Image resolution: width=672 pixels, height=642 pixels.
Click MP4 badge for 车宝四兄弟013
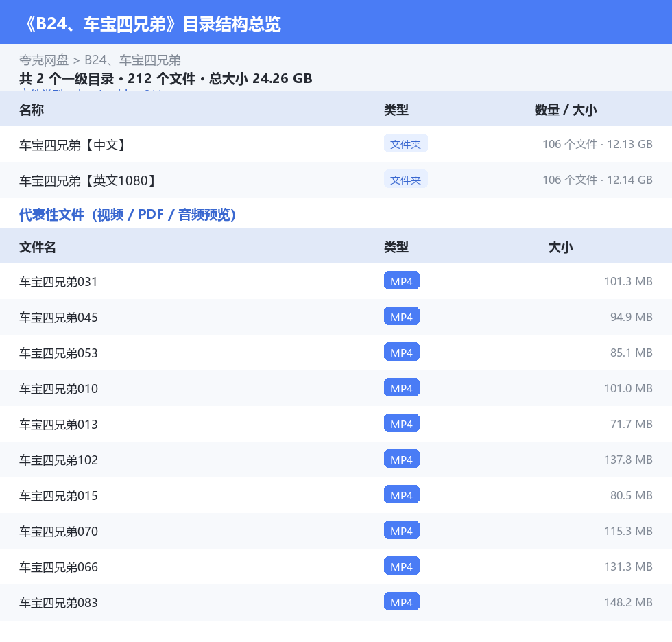[x=402, y=423]
